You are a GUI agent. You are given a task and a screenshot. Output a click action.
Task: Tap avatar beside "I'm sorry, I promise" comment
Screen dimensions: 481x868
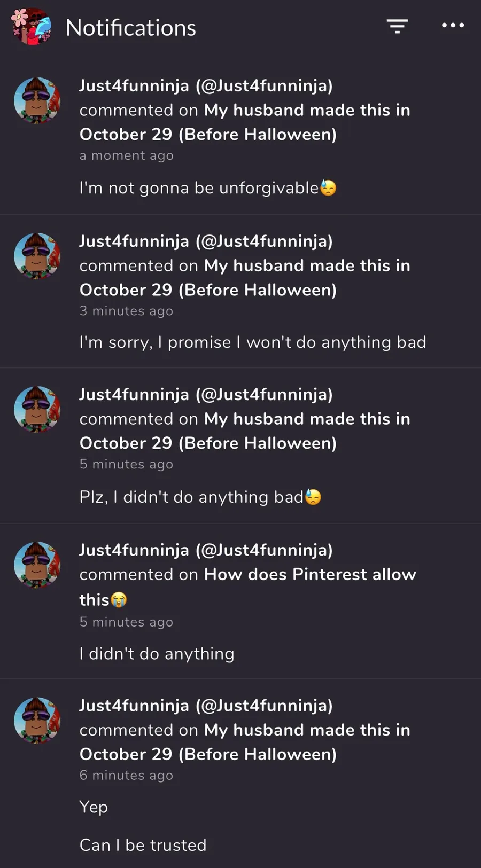(37, 256)
